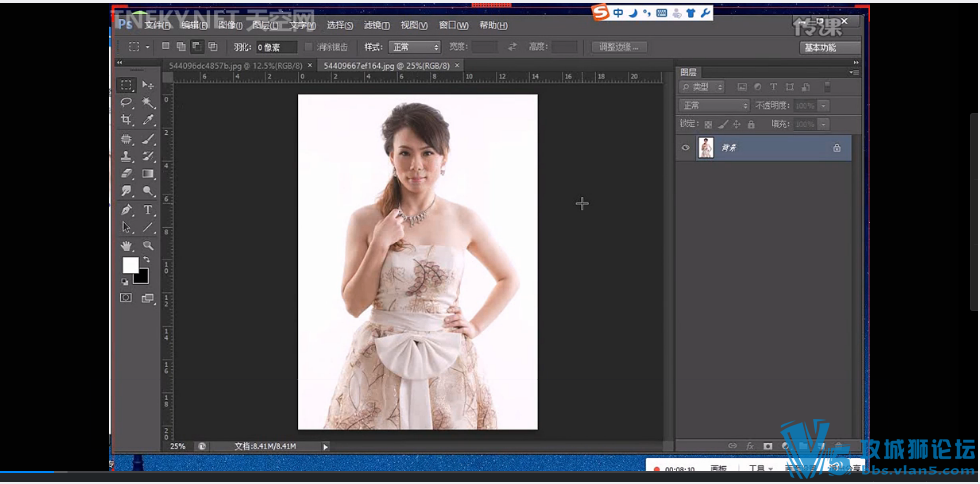Collapse the toolbox double-arrow
The height and width of the screenshot is (484, 980).
(120, 63)
